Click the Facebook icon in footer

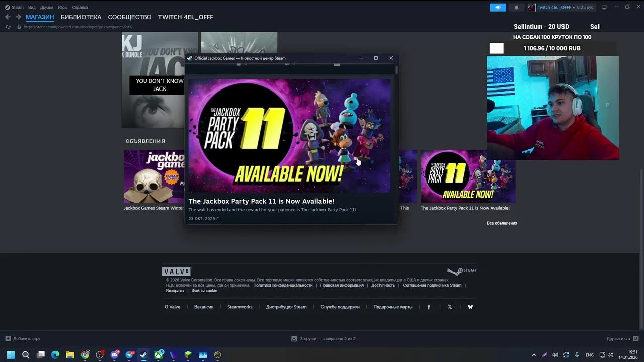429,307
